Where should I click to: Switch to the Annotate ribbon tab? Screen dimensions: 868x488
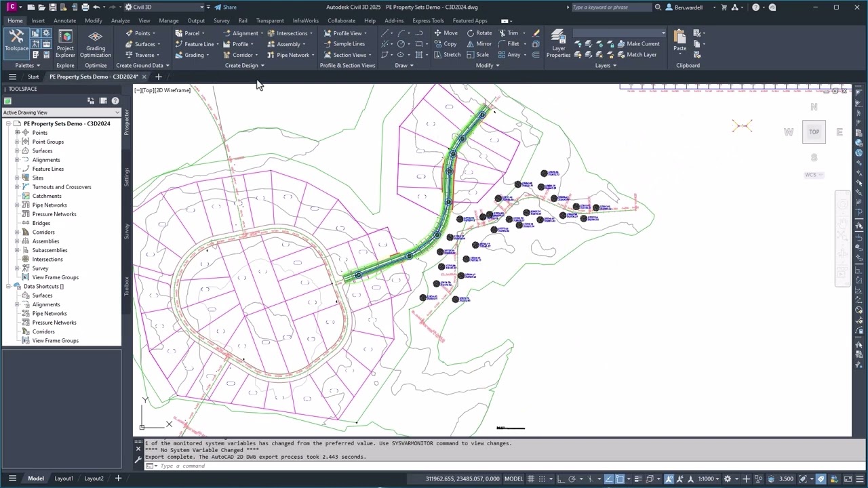tap(65, 20)
